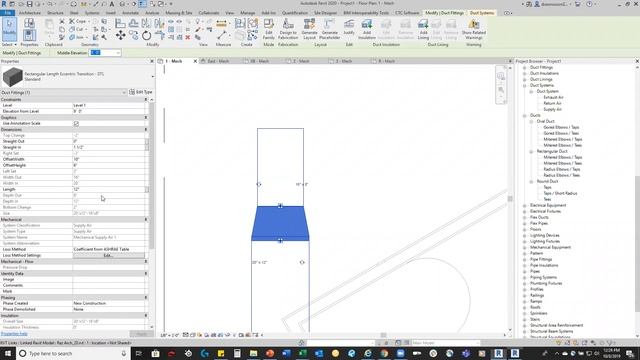Click Autodesk App Store cart icon
The image size is (640, 360).
[578, 4]
